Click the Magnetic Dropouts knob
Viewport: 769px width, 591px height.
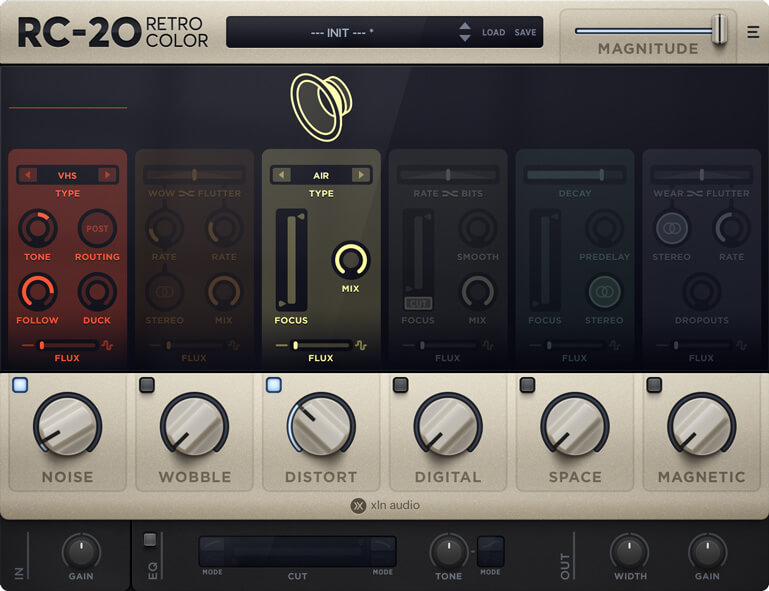click(701, 292)
